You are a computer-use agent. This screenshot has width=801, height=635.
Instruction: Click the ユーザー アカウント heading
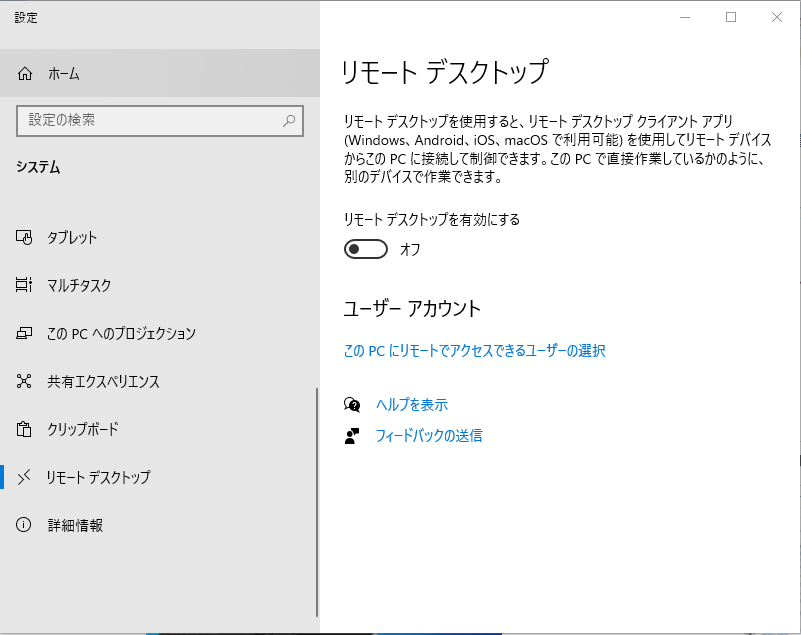pos(412,309)
